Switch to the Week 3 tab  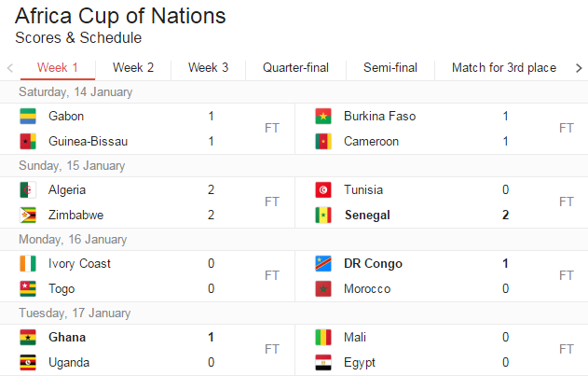pyautogui.click(x=208, y=67)
